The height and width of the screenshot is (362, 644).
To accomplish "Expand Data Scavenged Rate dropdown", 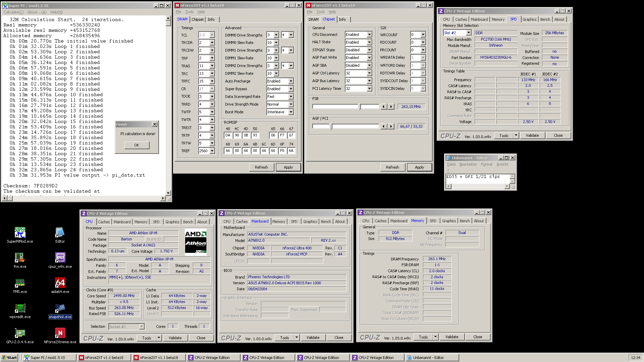I will tap(291, 97).
